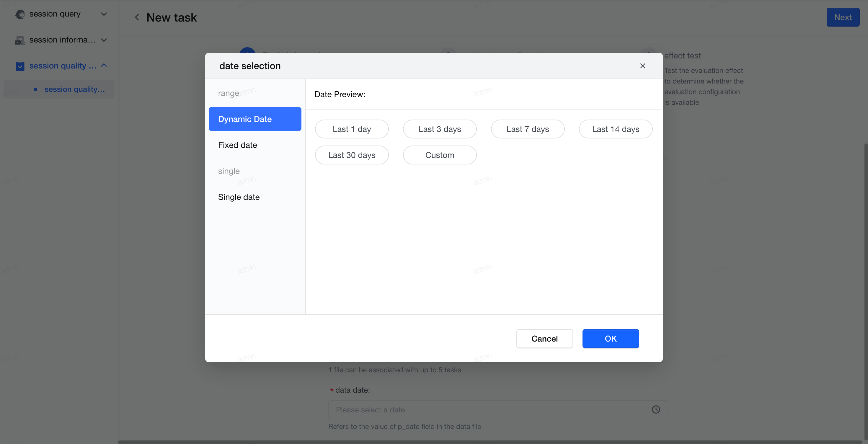Click the back arrow beside New task

point(137,17)
